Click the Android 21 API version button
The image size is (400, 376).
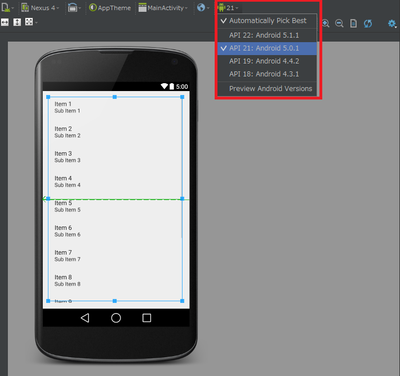[x=228, y=8]
